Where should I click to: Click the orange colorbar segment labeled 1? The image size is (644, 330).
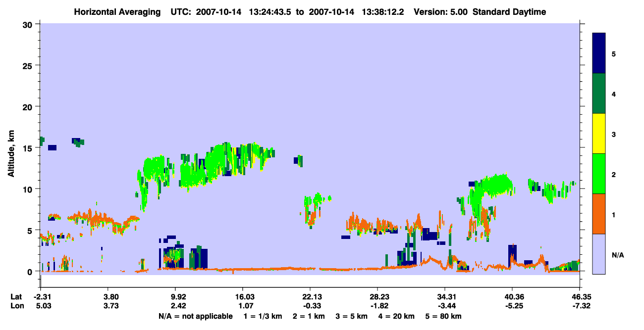point(599,214)
